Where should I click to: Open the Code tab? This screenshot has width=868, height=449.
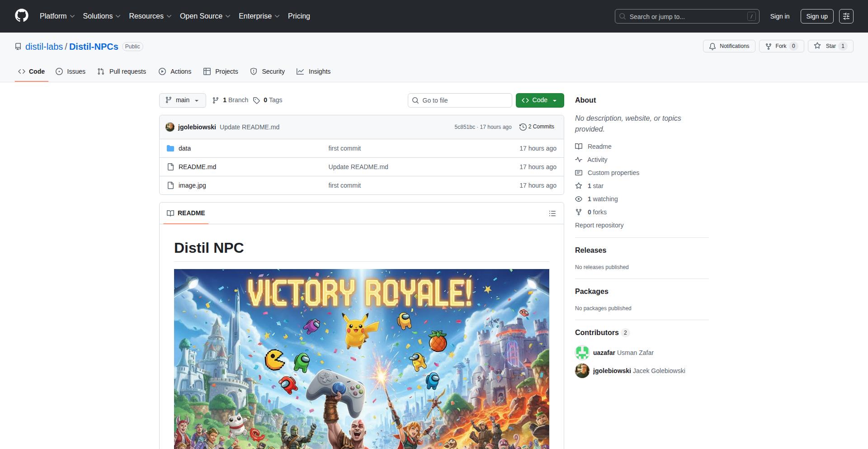[32, 71]
